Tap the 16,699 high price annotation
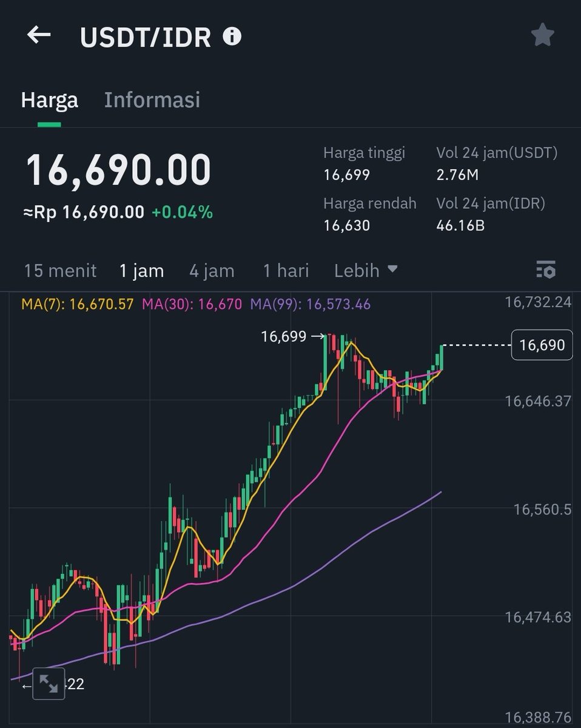The image size is (581, 728). click(x=285, y=337)
